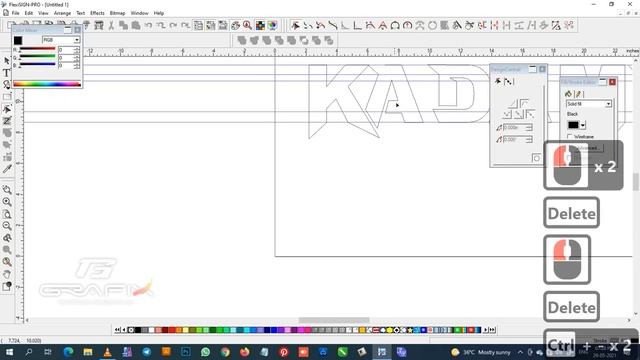This screenshot has width=640, height=360.
Task: Click last weld shape icon in second toolbar
Action: pyautogui.click(x=329, y=40)
